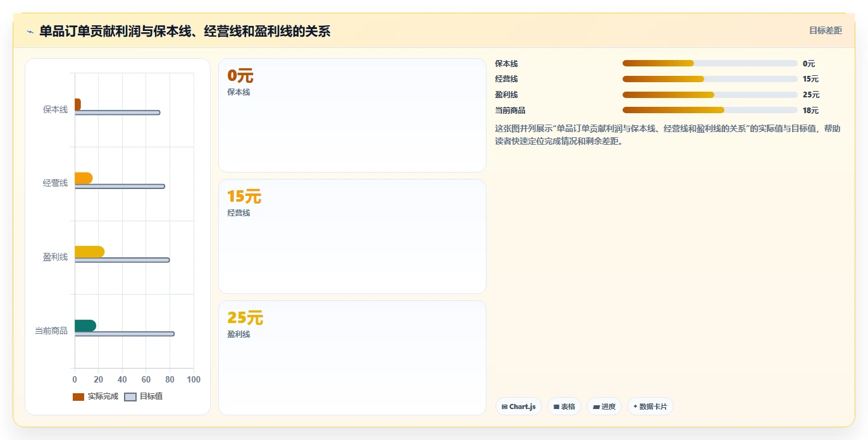Click the 保本线 actual bar in chart
This screenshot has width=868, height=440.
77,104
